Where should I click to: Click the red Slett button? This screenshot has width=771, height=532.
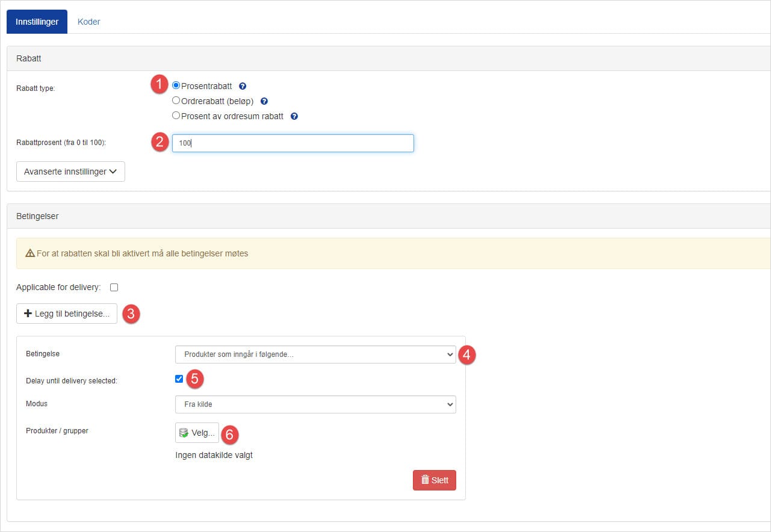coord(434,480)
